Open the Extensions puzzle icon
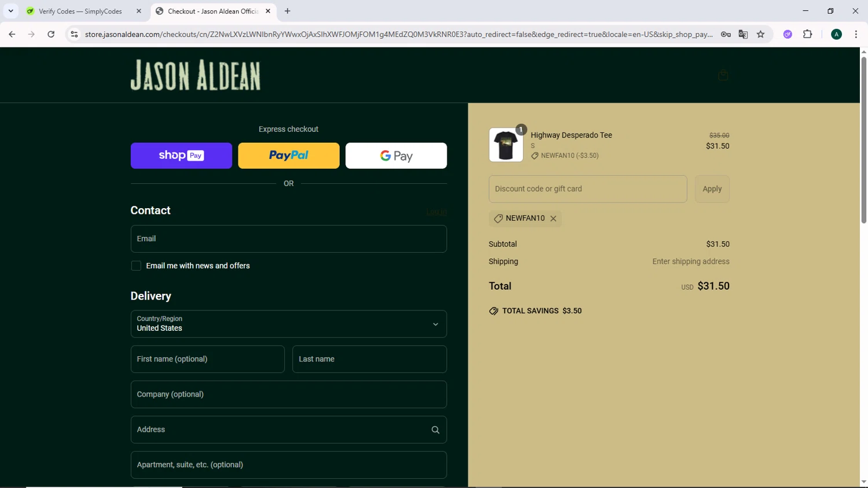 [x=807, y=34]
